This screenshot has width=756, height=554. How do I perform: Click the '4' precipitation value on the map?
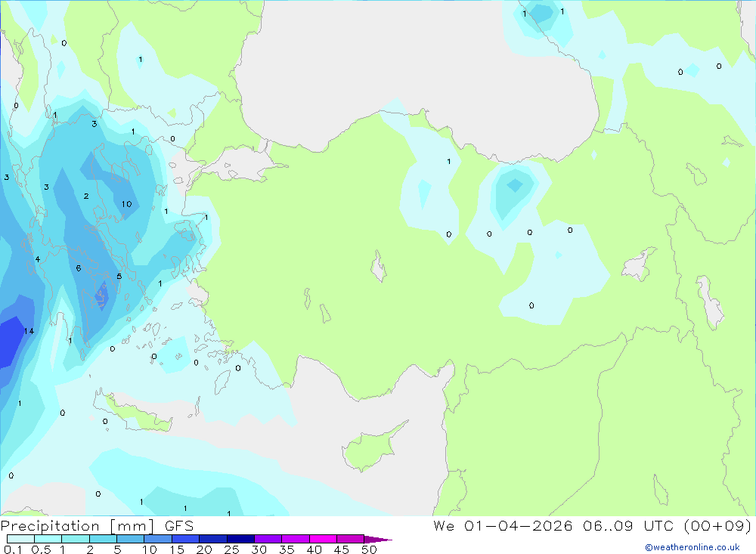coord(37,259)
